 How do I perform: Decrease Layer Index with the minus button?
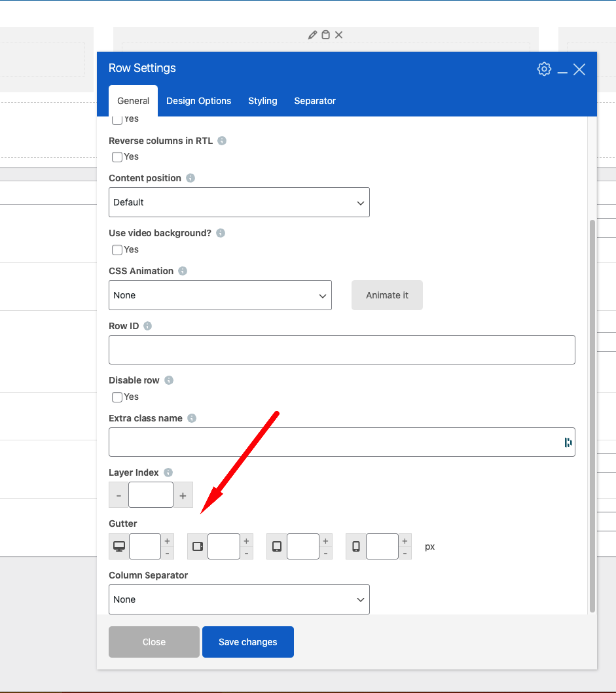(x=118, y=495)
